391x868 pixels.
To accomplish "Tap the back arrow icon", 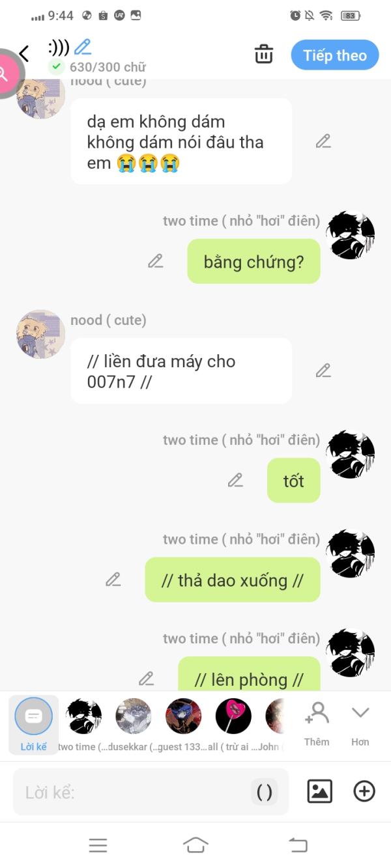I will point(24,53).
